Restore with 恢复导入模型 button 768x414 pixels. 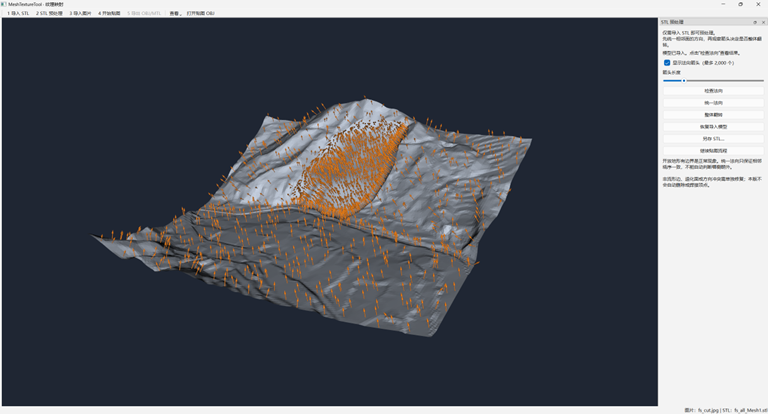click(x=713, y=127)
